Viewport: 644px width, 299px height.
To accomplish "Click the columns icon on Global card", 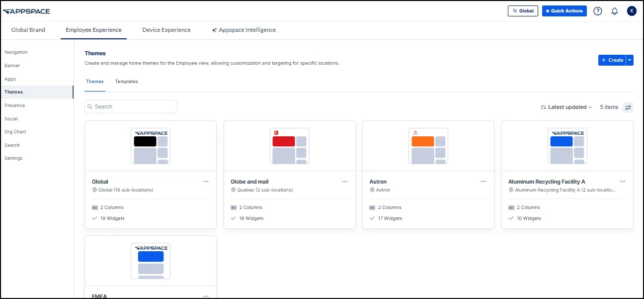I will (95, 207).
